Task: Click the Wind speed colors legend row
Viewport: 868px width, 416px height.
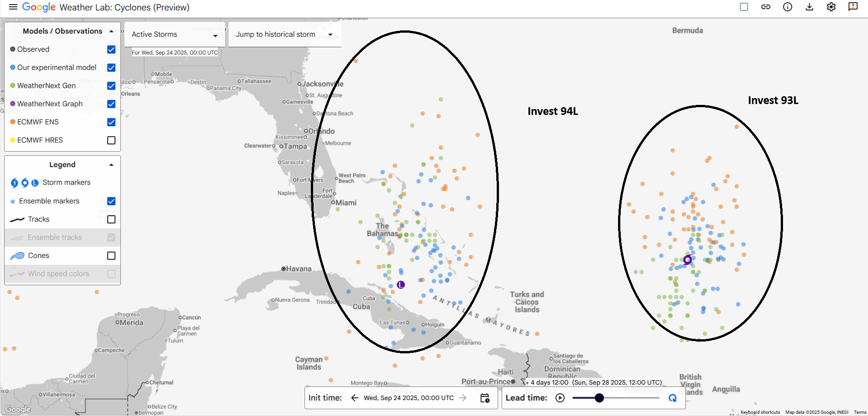Action: coord(62,274)
